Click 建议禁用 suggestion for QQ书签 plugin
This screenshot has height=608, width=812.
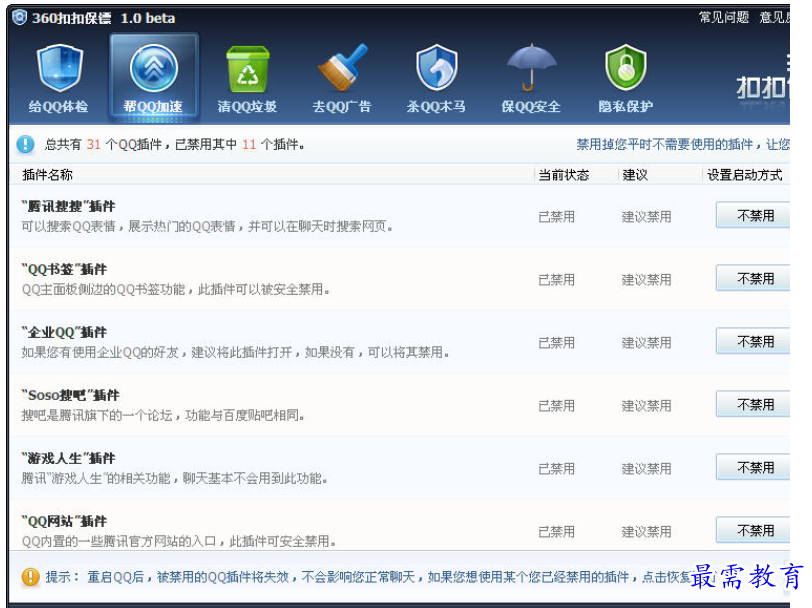pos(646,280)
